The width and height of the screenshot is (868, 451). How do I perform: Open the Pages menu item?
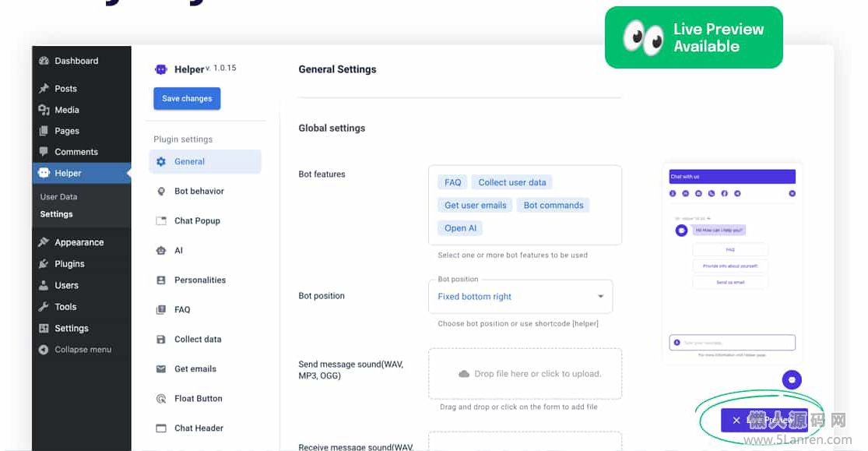click(82, 131)
